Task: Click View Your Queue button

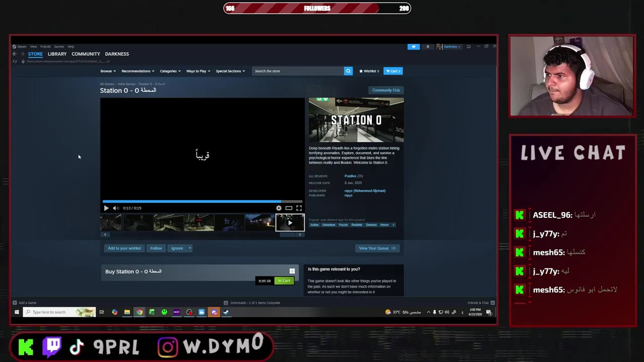Action: 377,248
